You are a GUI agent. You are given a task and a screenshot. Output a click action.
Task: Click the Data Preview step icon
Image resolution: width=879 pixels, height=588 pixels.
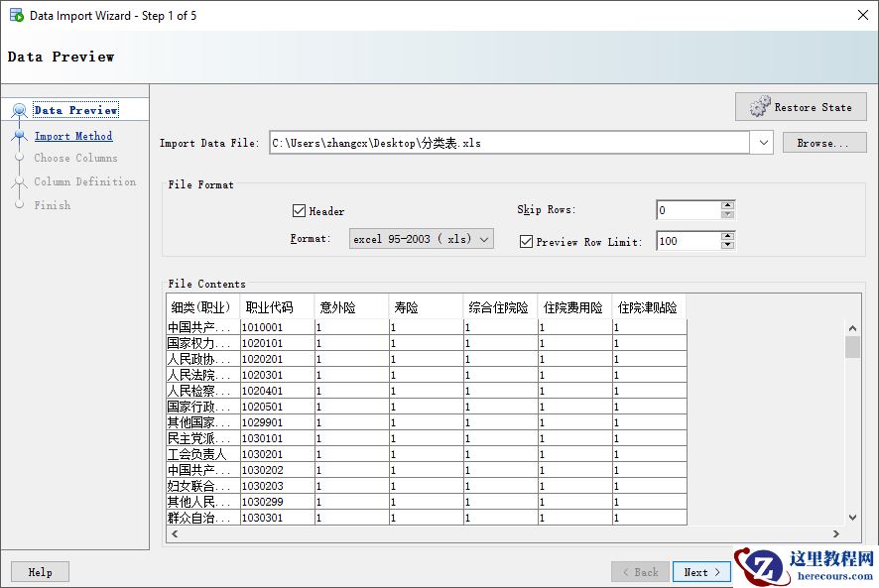(x=19, y=110)
